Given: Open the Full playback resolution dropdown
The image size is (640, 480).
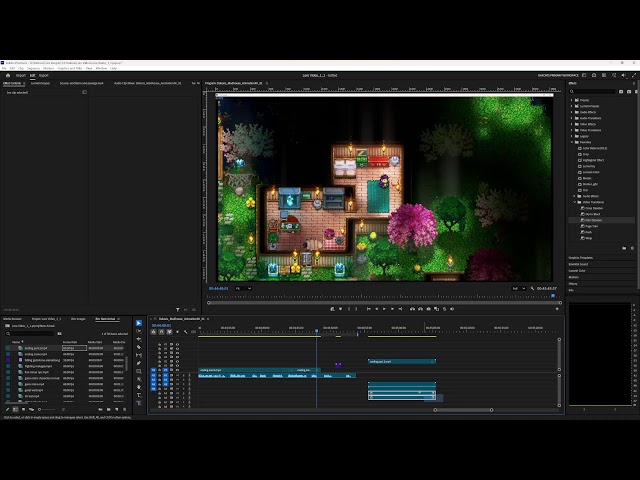Looking at the screenshot, I should pyautogui.click(x=518, y=288).
